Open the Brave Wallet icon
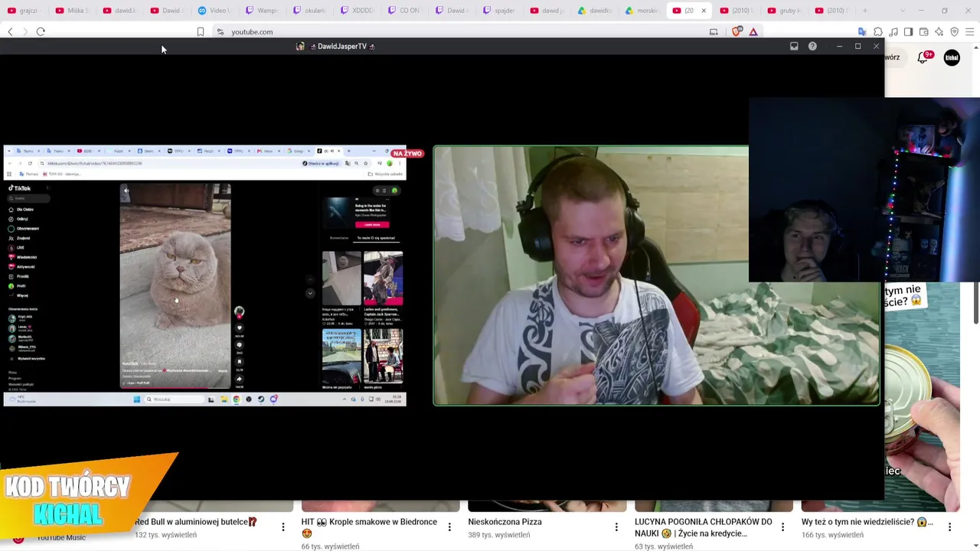The width and height of the screenshot is (980, 551). click(923, 31)
